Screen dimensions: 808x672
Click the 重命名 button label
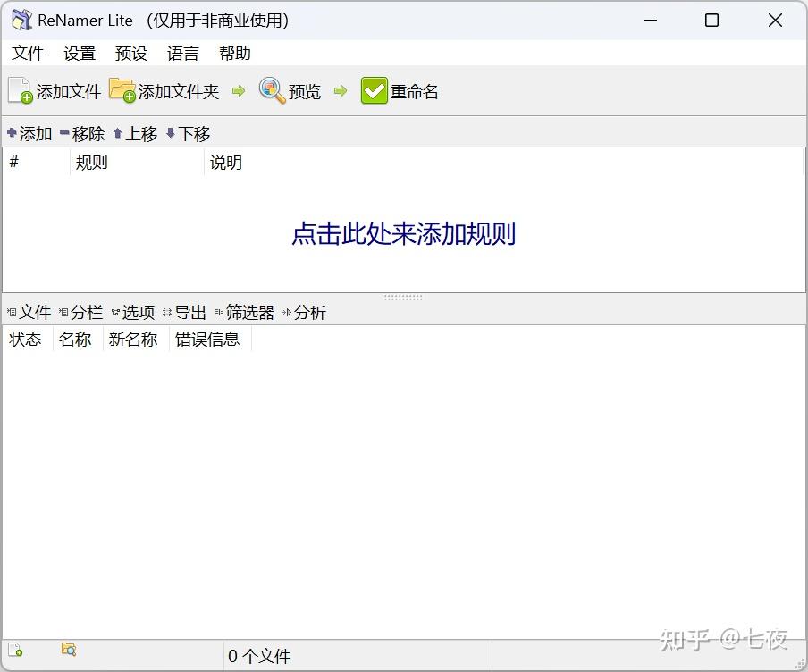(x=415, y=92)
